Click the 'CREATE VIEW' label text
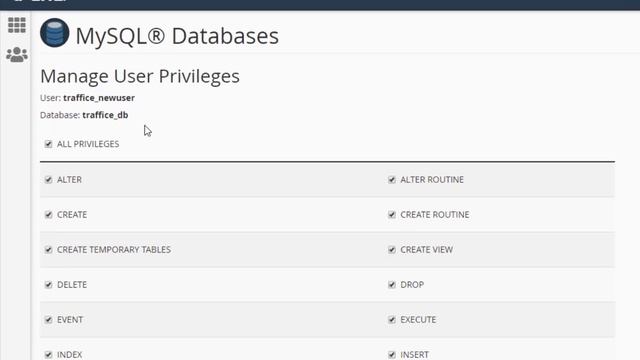This screenshot has height=360, width=640. pos(427,250)
